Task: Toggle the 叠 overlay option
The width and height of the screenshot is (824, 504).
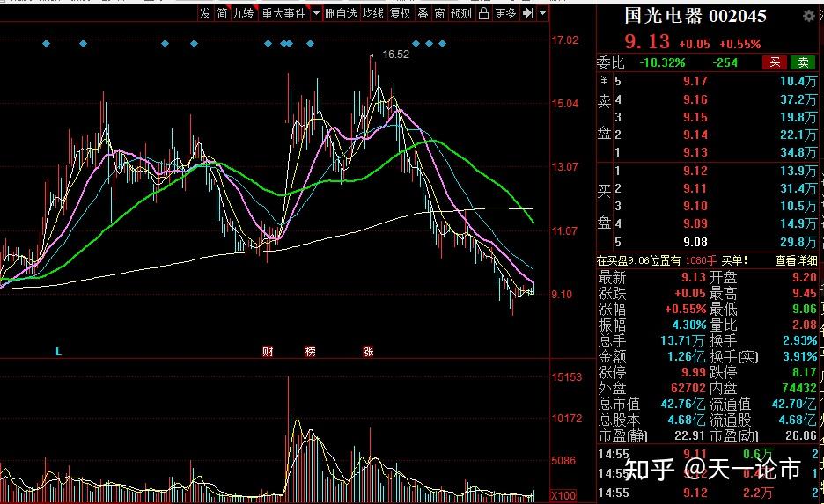Action: coord(423,13)
